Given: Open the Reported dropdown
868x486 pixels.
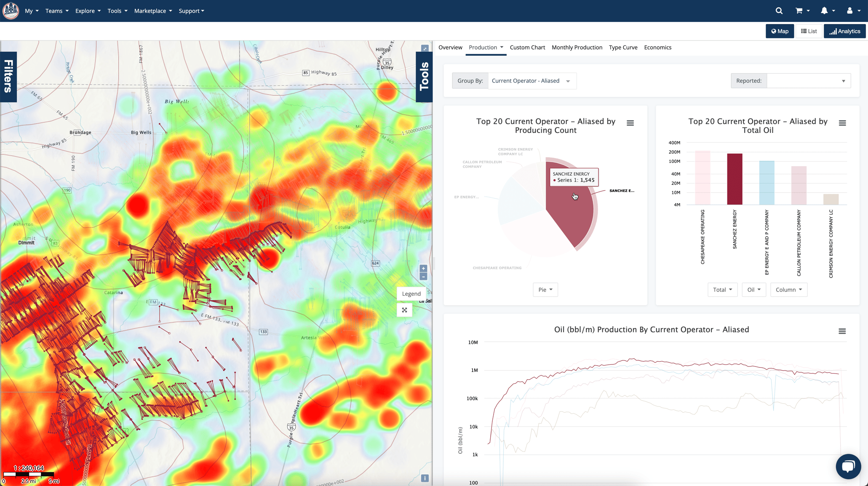Looking at the screenshot, I should [808, 80].
